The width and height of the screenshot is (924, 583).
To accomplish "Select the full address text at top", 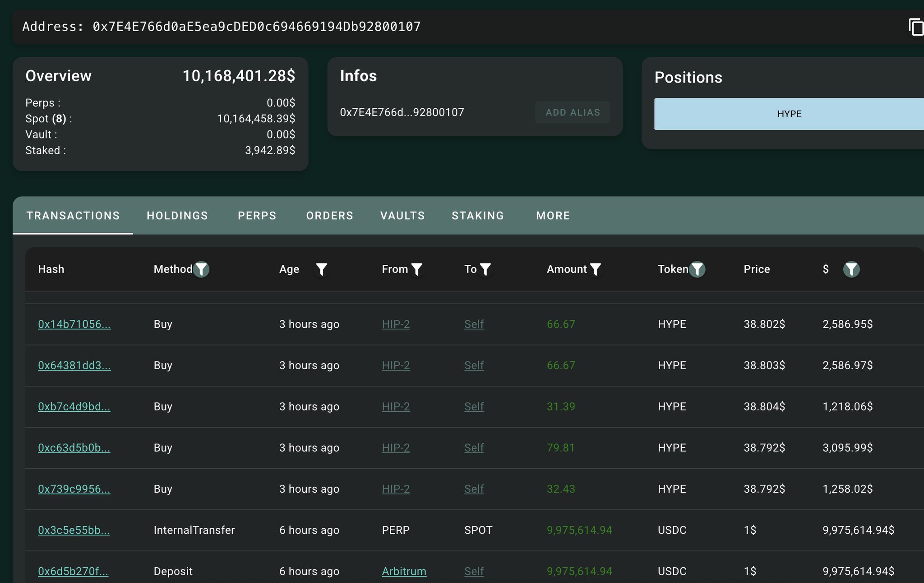I will point(257,27).
